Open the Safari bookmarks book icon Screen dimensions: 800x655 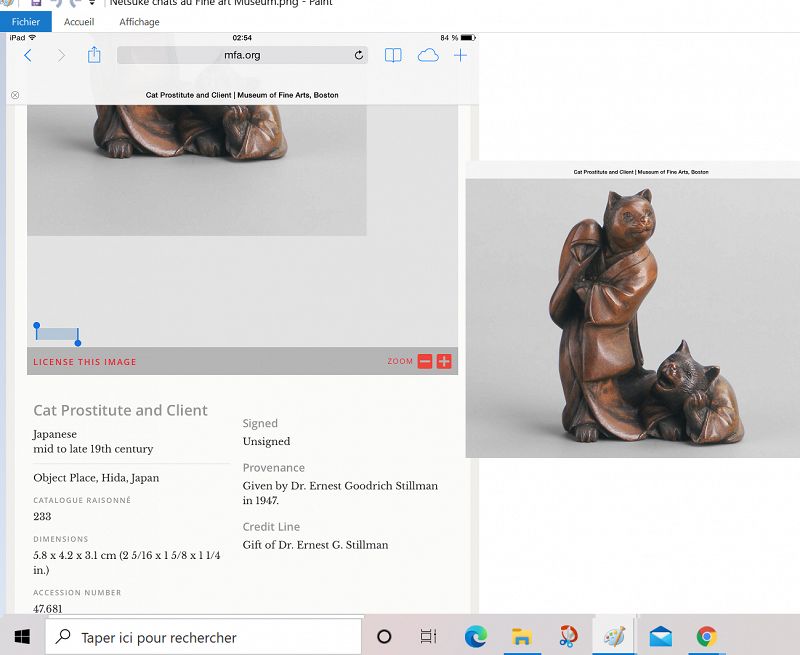click(393, 55)
